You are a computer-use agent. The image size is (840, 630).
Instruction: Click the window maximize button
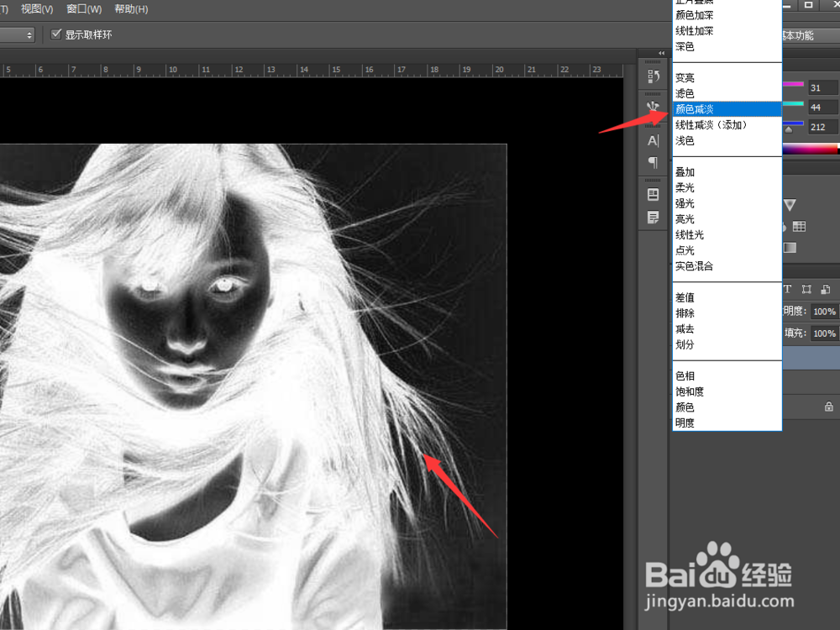point(808,5)
